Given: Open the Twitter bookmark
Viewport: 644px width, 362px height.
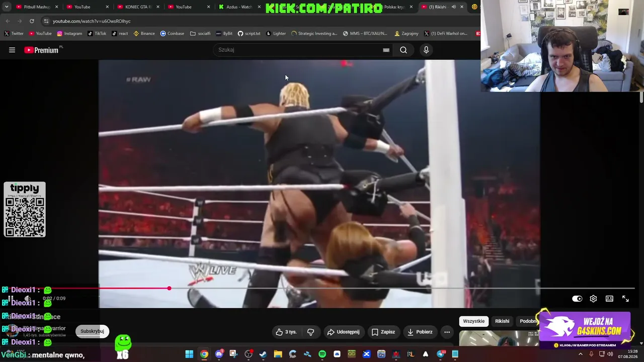Looking at the screenshot, I should [x=14, y=34].
